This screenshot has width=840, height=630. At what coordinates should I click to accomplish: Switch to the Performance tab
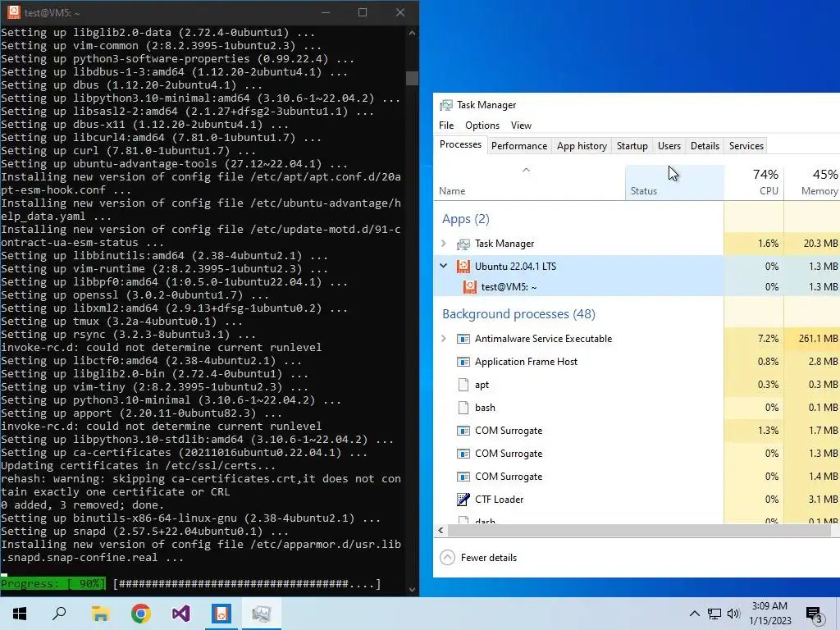click(519, 146)
